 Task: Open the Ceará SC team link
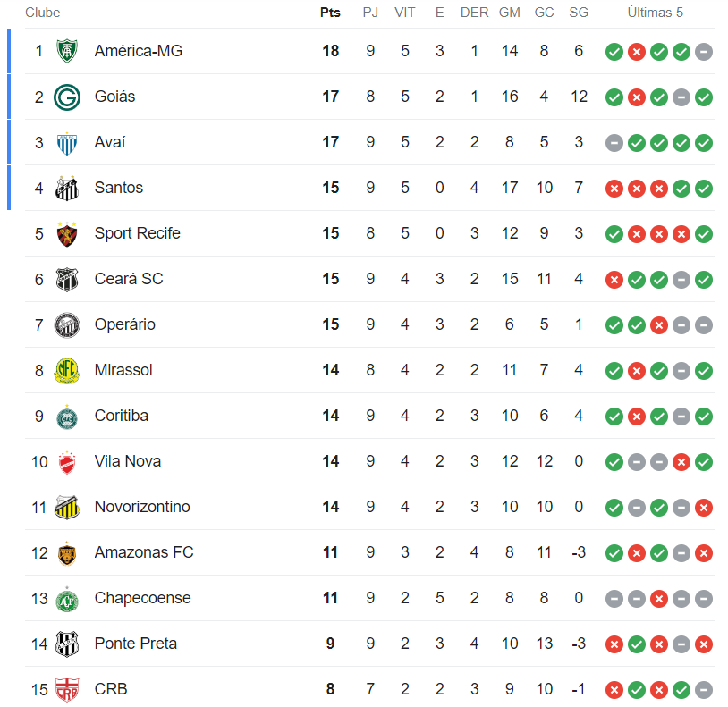click(x=129, y=279)
